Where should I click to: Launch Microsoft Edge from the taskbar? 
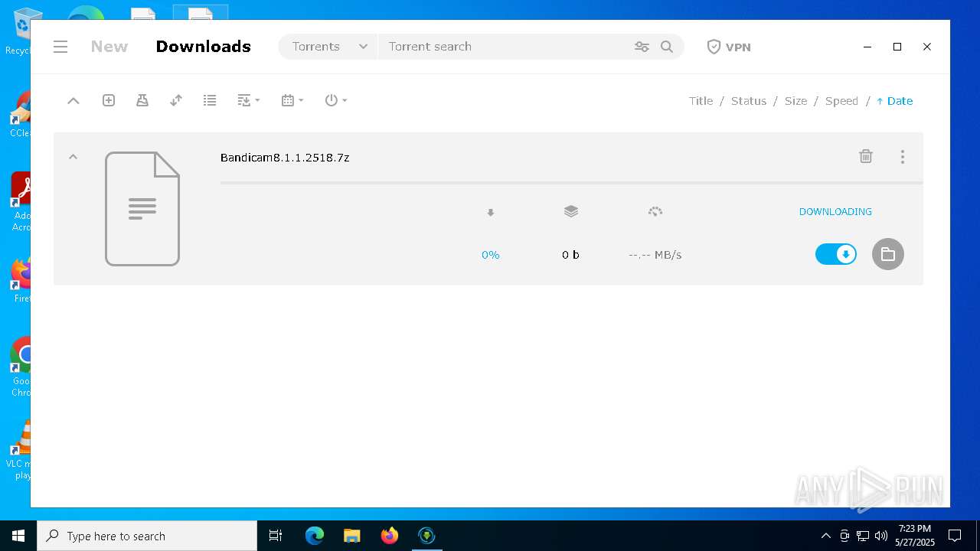point(315,536)
